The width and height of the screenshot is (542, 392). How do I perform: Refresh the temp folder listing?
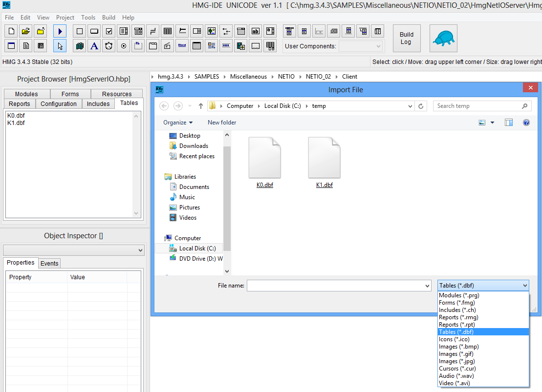(x=421, y=106)
